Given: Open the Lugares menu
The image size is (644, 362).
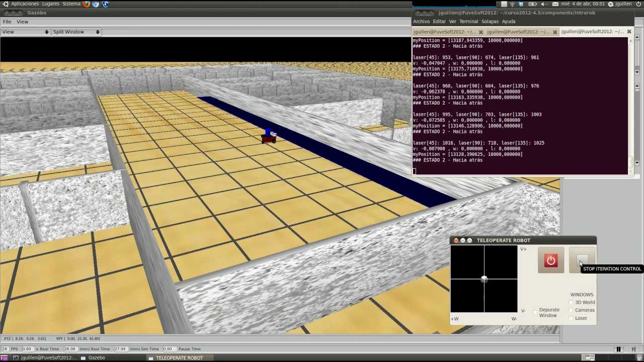Looking at the screenshot, I should [50, 4].
